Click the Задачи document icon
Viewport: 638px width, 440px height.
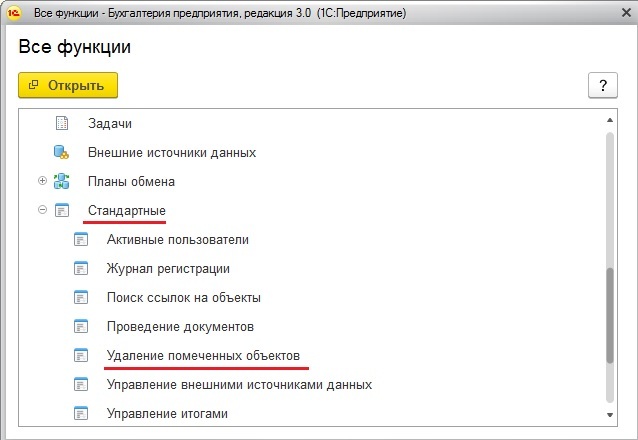62,124
